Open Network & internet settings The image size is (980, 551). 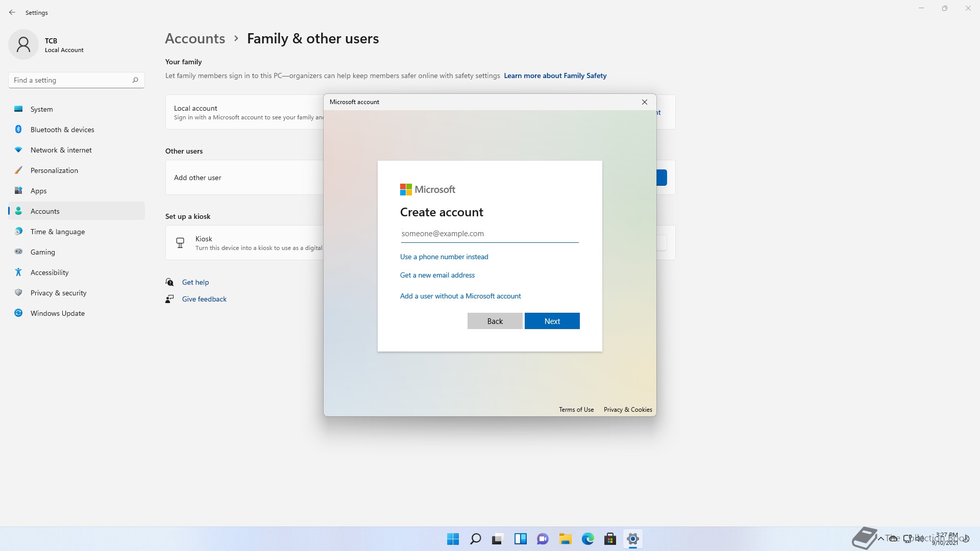pyautogui.click(x=77, y=150)
